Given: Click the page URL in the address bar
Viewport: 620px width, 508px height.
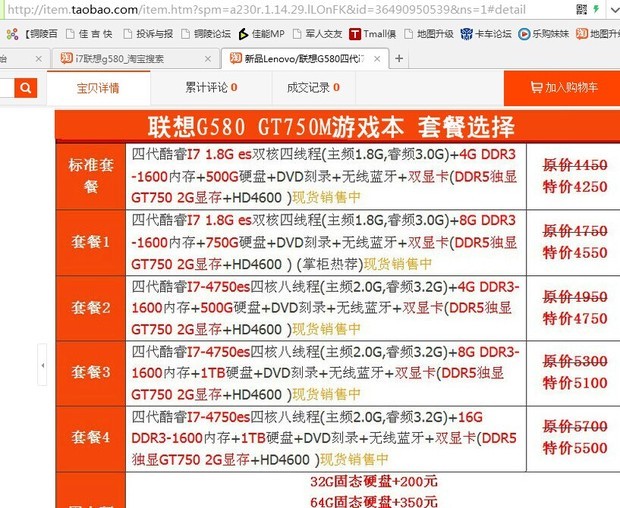Looking at the screenshot, I should click(x=267, y=9).
